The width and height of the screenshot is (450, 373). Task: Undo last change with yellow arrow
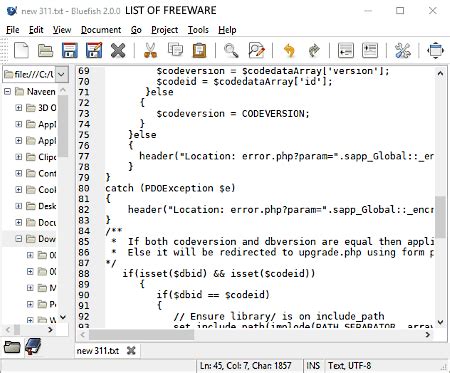(x=289, y=51)
